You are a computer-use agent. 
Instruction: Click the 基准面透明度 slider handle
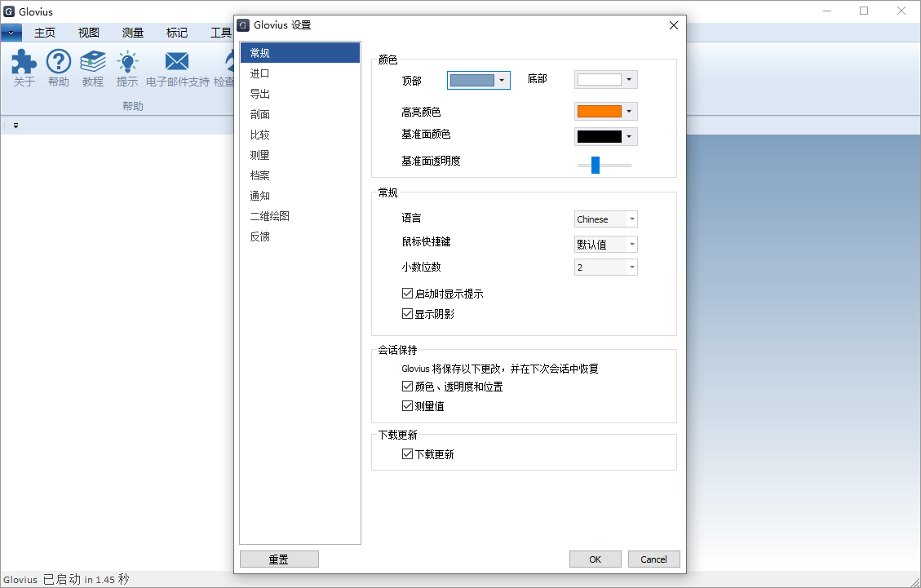coord(596,165)
